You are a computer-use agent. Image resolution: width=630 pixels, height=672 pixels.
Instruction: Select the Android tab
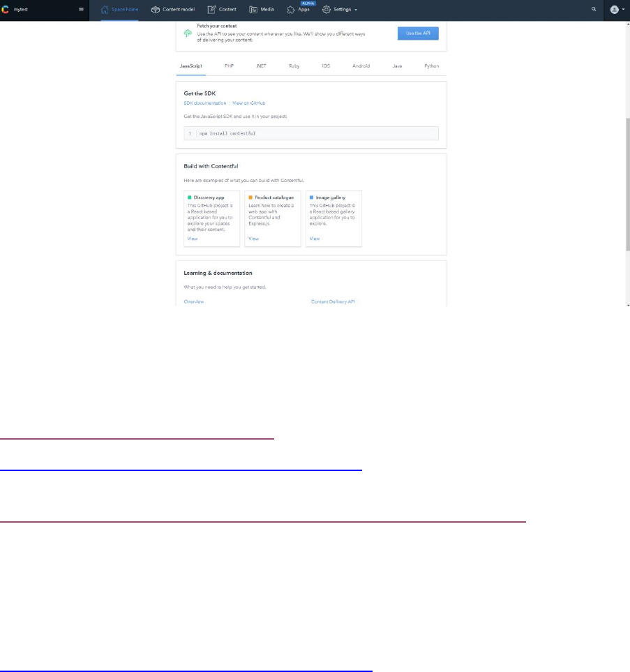361,66
